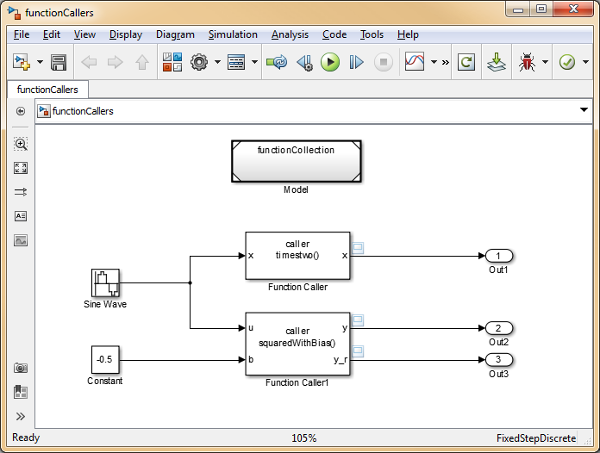Image resolution: width=600 pixels, height=453 pixels.
Task: Click the Annotation text tool icon
Action: [x=21, y=216]
